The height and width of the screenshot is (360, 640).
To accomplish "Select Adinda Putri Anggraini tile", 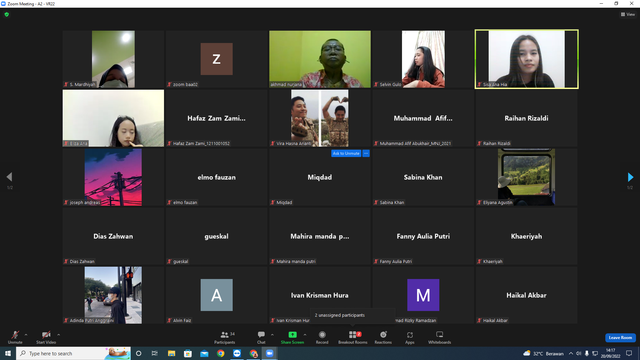I will [113, 295].
